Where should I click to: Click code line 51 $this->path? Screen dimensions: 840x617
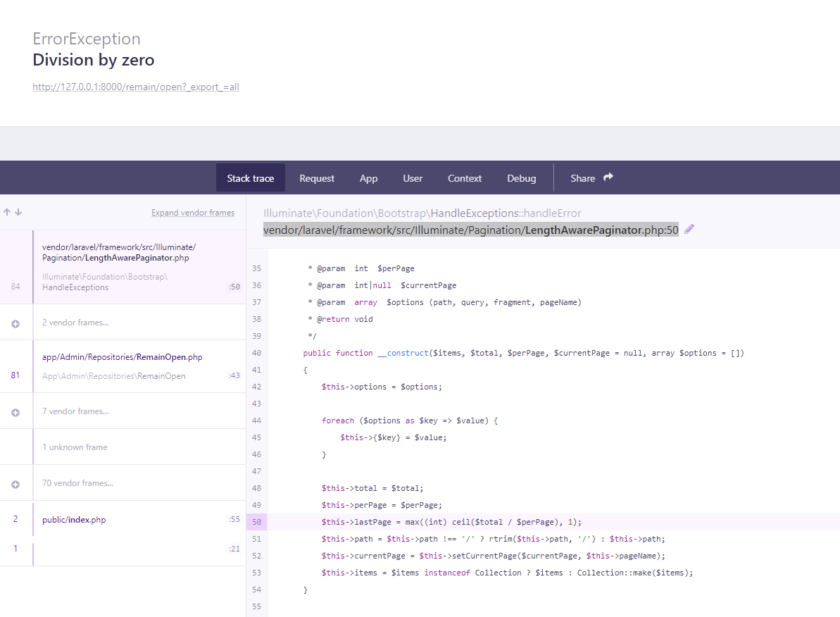493,540
